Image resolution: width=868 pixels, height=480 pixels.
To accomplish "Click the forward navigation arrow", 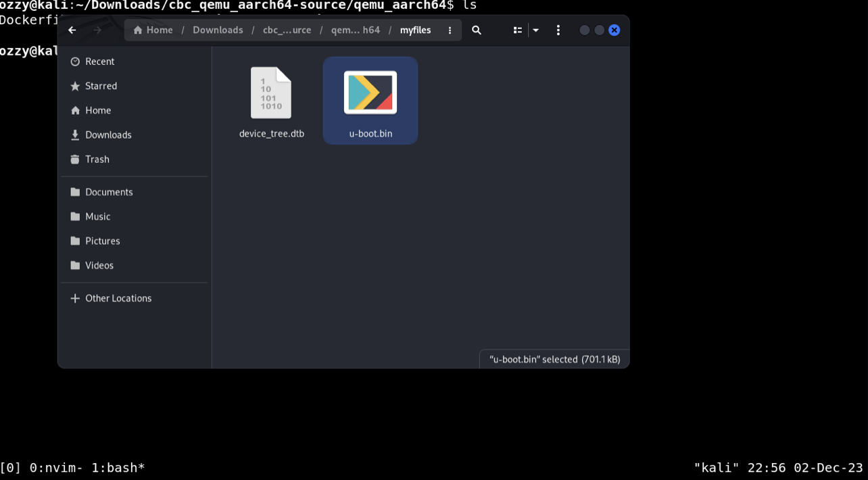I will [97, 30].
